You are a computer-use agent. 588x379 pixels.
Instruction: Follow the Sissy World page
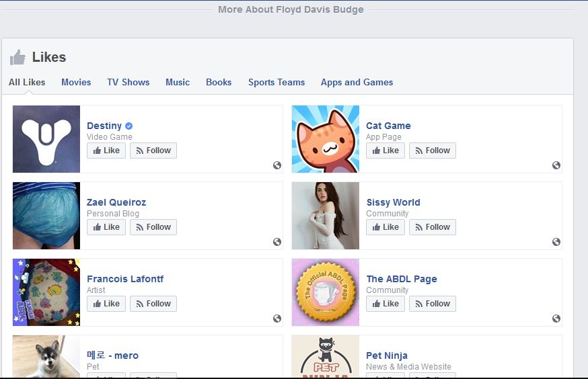(x=433, y=227)
